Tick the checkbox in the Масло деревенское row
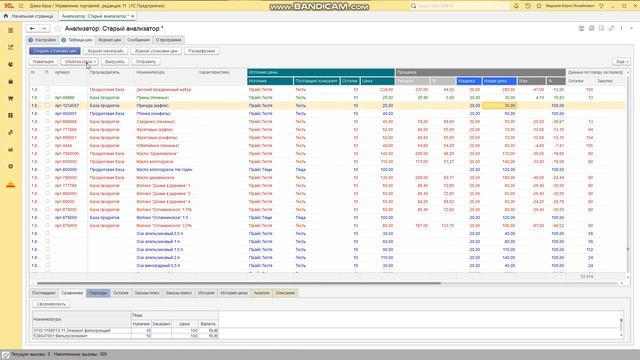The width and height of the screenshot is (640, 360). click(x=47, y=178)
